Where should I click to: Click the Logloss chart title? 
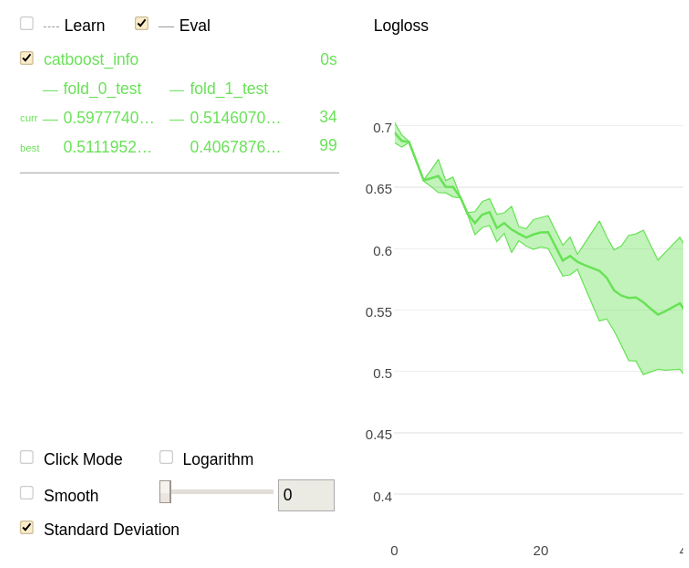pos(401,26)
